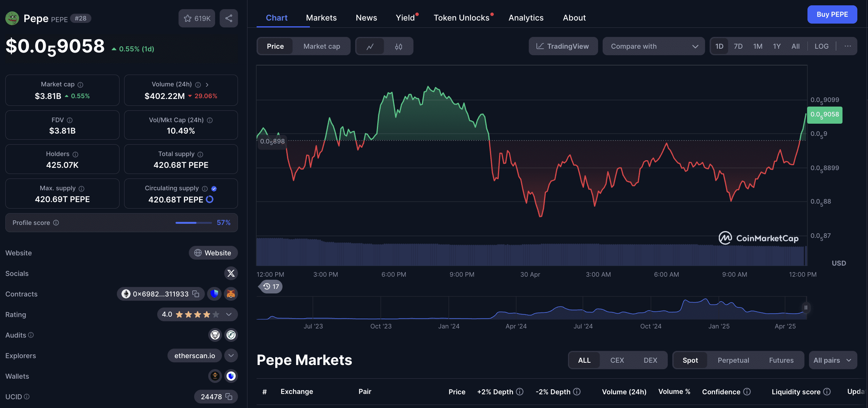Filter markets by Futures
Viewport: 868px width, 408px height.
point(781,360)
